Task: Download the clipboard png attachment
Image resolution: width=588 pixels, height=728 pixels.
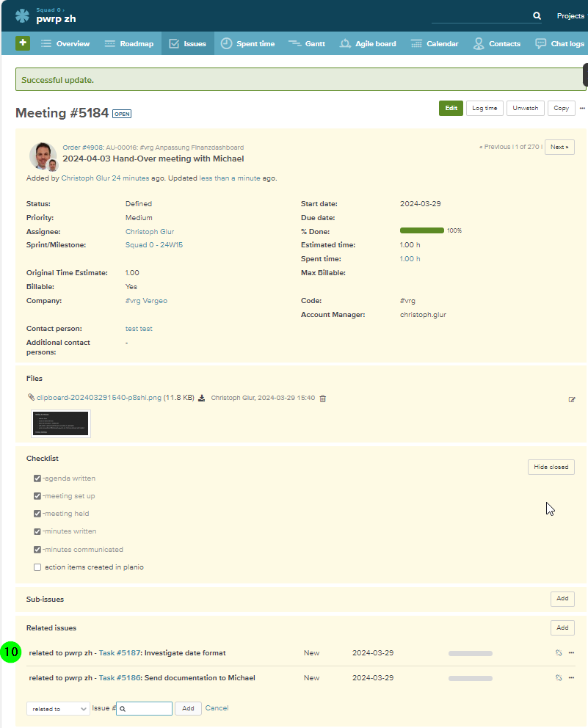Action: [x=202, y=398]
